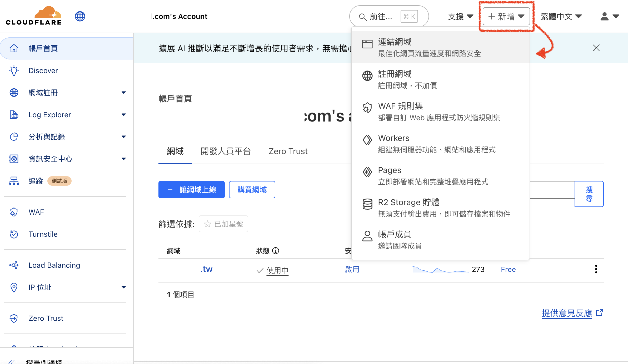This screenshot has width=628, height=364.
Task: Choose Pages in the add menu
Action: (x=440, y=176)
